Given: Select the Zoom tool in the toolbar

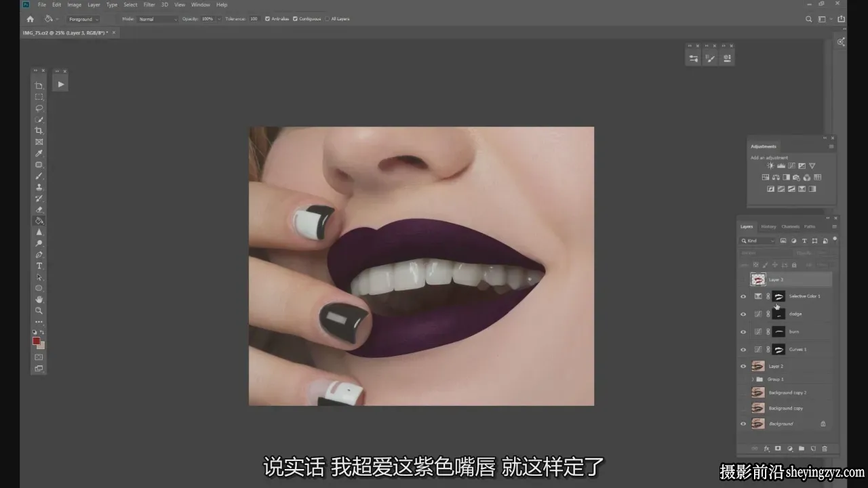Looking at the screenshot, I should (x=39, y=311).
